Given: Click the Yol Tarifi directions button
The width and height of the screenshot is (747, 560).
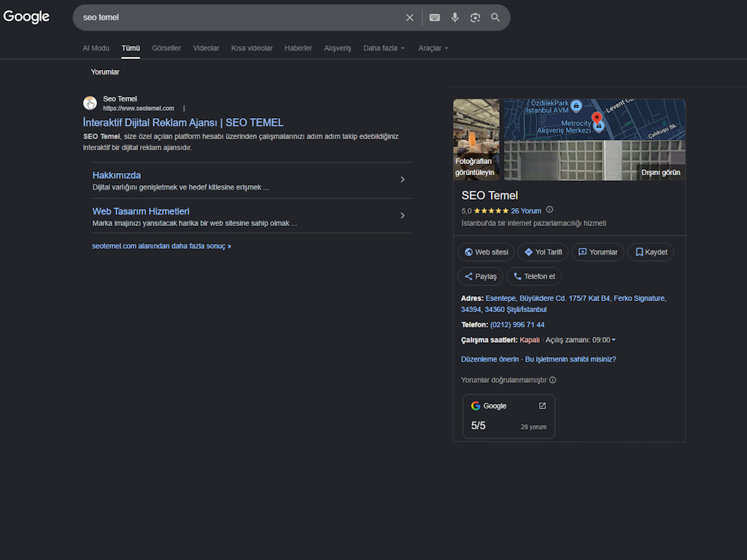Looking at the screenshot, I should [x=543, y=252].
